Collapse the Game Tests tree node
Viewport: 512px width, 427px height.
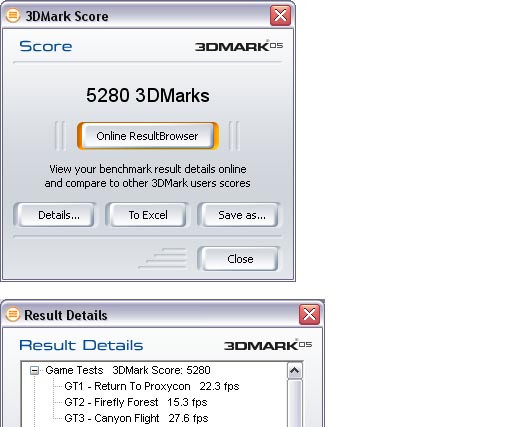[x=34, y=370]
